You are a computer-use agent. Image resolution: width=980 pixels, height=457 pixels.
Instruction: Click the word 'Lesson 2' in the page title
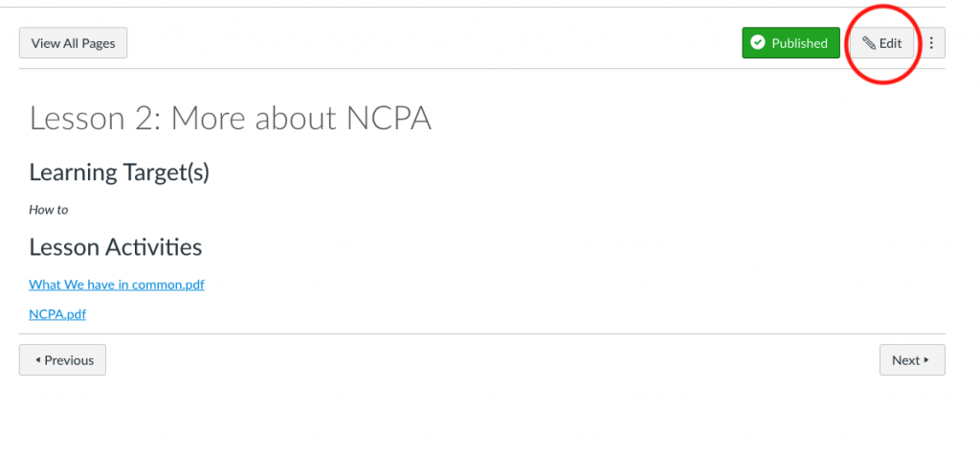click(87, 119)
